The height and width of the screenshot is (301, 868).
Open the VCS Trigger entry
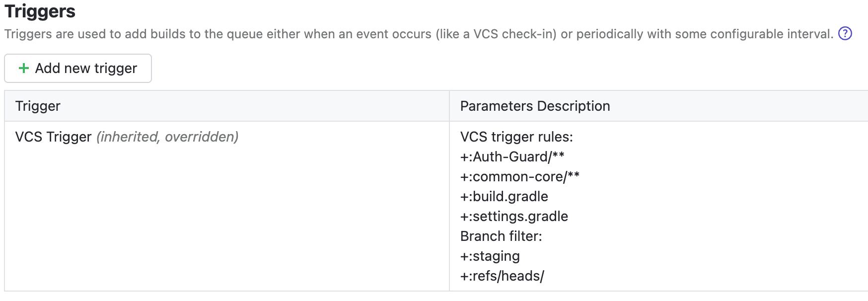pos(53,137)
